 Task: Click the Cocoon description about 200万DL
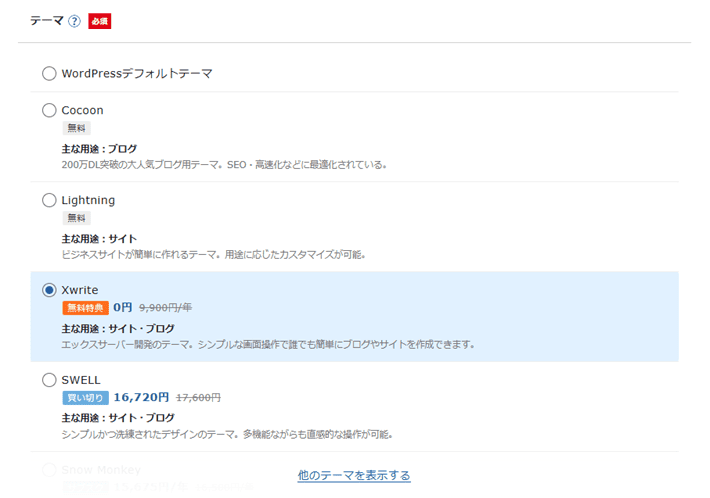(224, 164)
